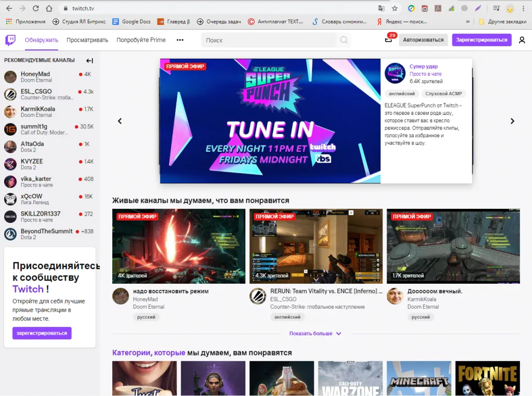Screen dimensions: 532x396
Task: Select vika_karter channel in sidebar
Action: tap(49, 181)
